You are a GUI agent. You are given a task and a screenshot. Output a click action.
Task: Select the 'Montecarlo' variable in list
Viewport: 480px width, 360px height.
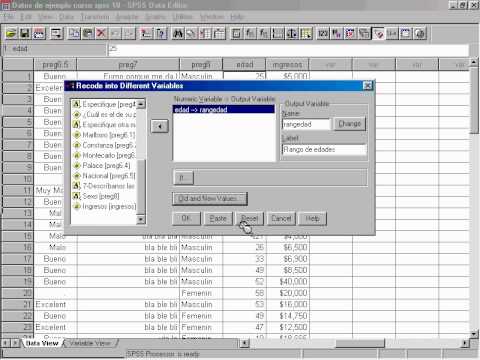104,155
